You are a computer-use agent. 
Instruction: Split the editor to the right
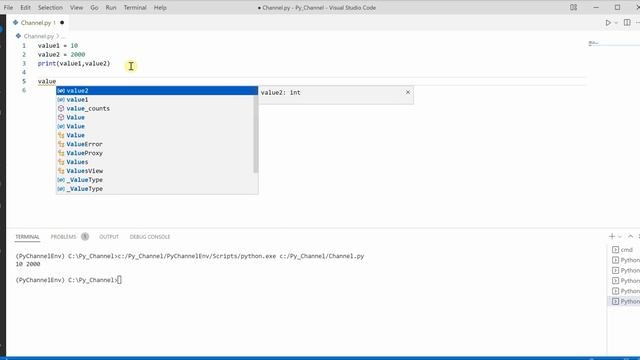627,23
